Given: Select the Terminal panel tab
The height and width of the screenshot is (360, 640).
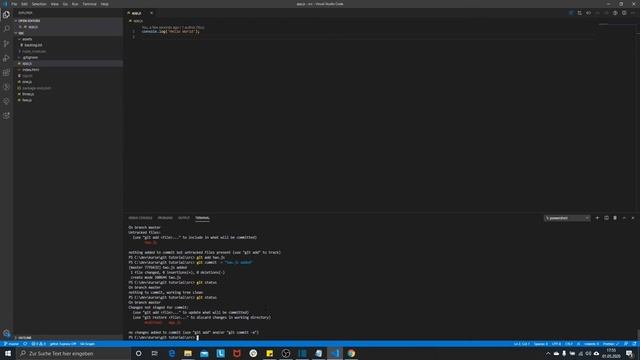Looking at the screenshot, I should (202, 218).
